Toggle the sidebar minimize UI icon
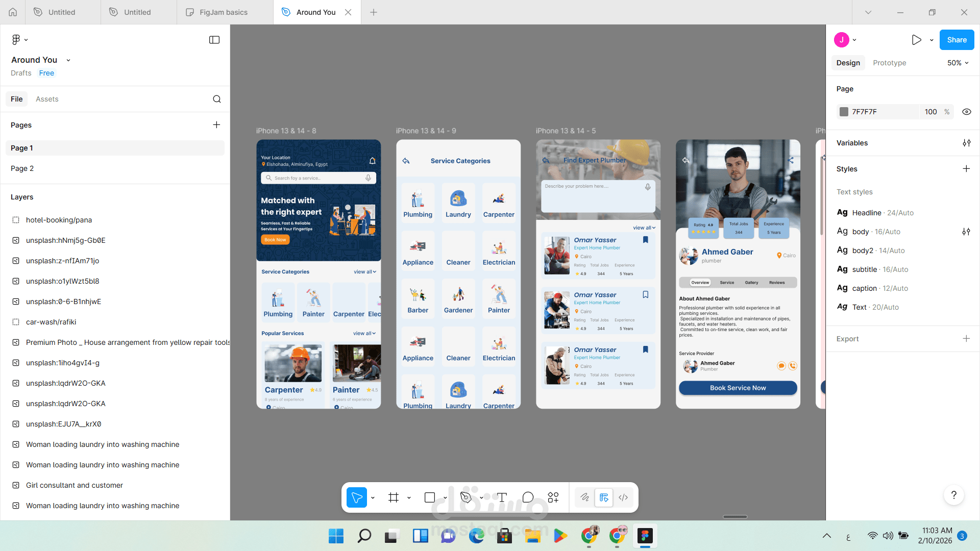The width and height of the screenshot is (980, 551). pos(214,40)
